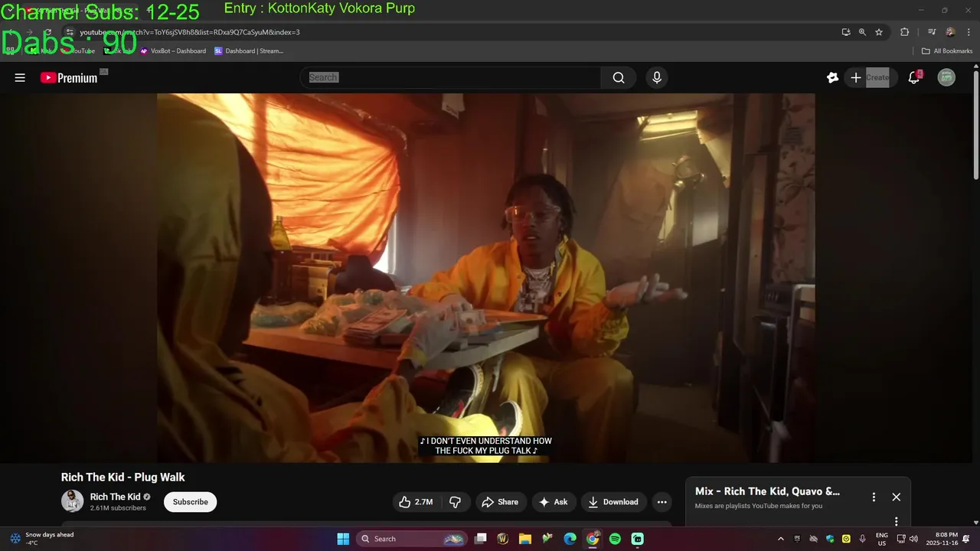Open the network tray icon
Screen dimensions: 980x551
pyautogui.click(x=901, y=539)
